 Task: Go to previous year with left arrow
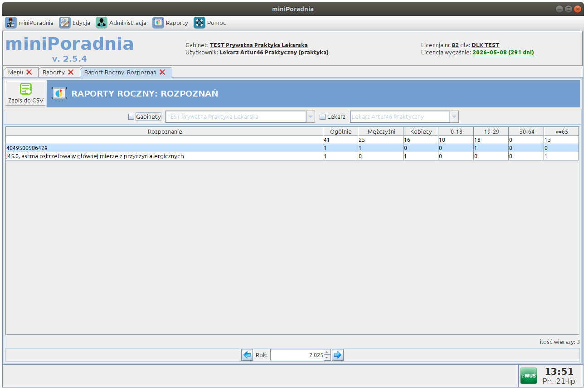coord(247,355)
